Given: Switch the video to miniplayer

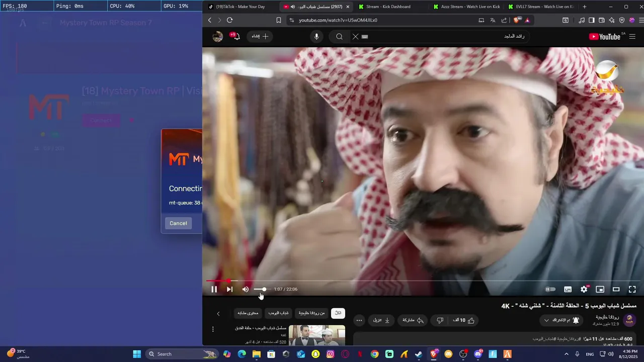Looking at the screenshot, I should pos(600,289).
